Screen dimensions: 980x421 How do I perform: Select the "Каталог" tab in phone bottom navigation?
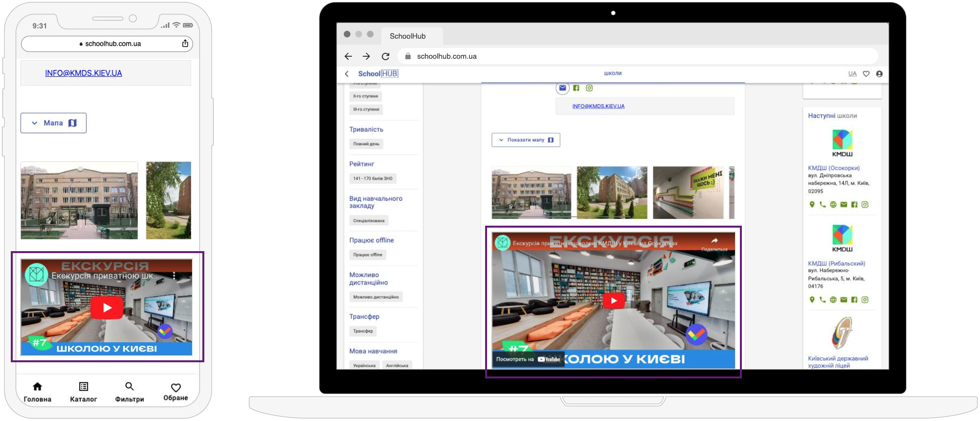(x=83, y=392)
